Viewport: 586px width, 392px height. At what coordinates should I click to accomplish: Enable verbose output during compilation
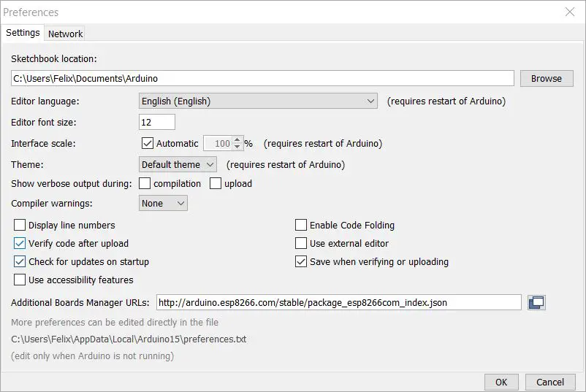click(x=145, y=183)
